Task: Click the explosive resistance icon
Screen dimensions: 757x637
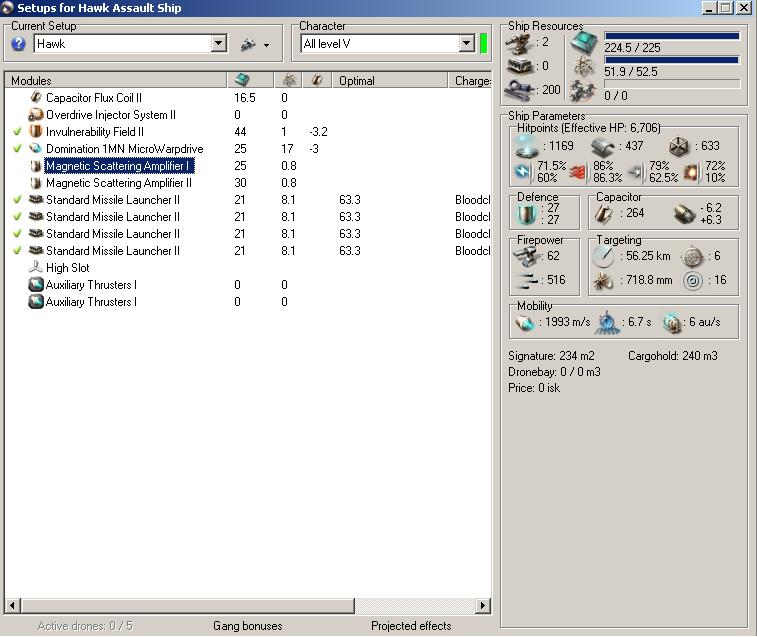Action: (x=691, y=172)
